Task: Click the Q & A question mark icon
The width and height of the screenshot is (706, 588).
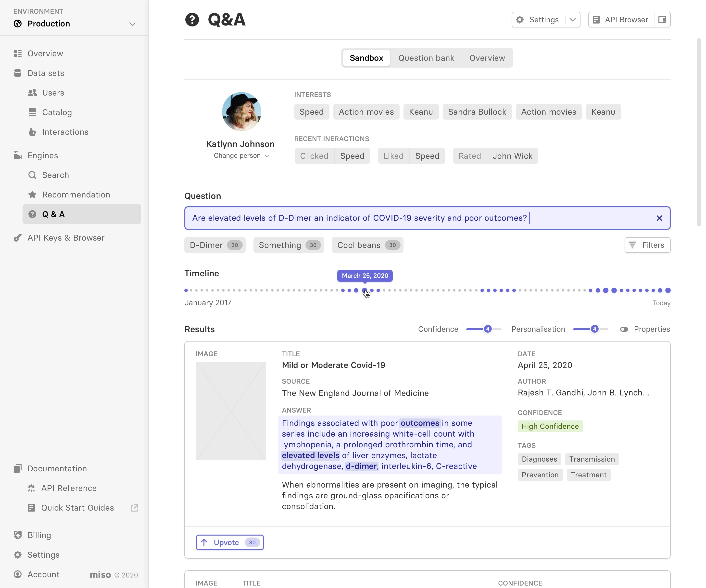Action: 32,214
